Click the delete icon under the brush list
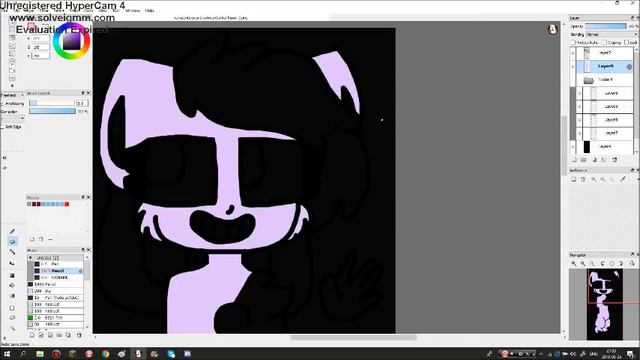Image resolution: width=640 pixels, height=360 pixels. (79, 336)
